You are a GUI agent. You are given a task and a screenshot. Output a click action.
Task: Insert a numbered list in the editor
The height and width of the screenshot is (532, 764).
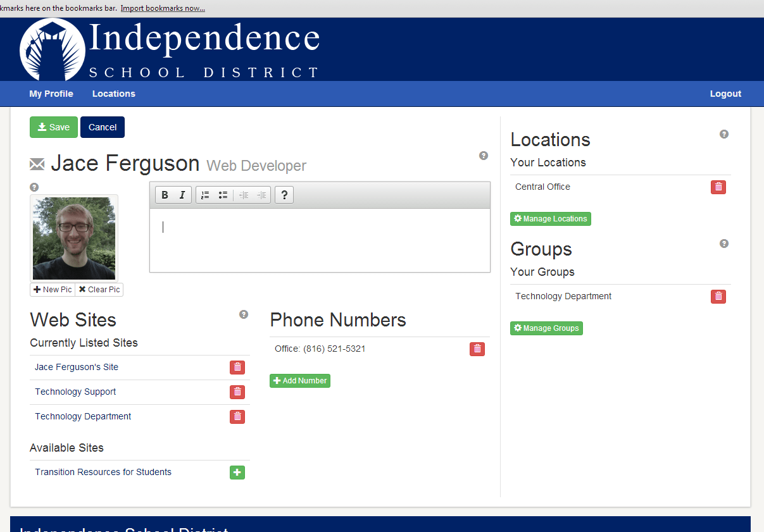pos(205,195)
